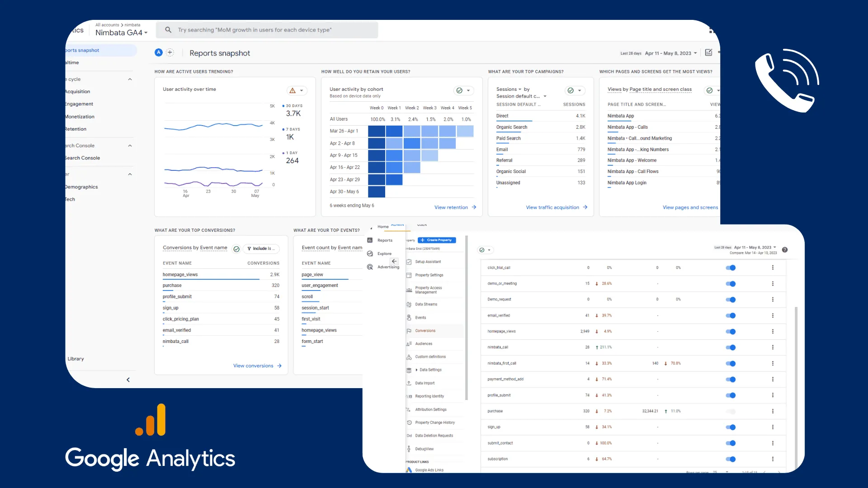Click the View traffic acquisition link
Image resolution: width=868 pixels, height=488 pixels.
coord(552,207)
